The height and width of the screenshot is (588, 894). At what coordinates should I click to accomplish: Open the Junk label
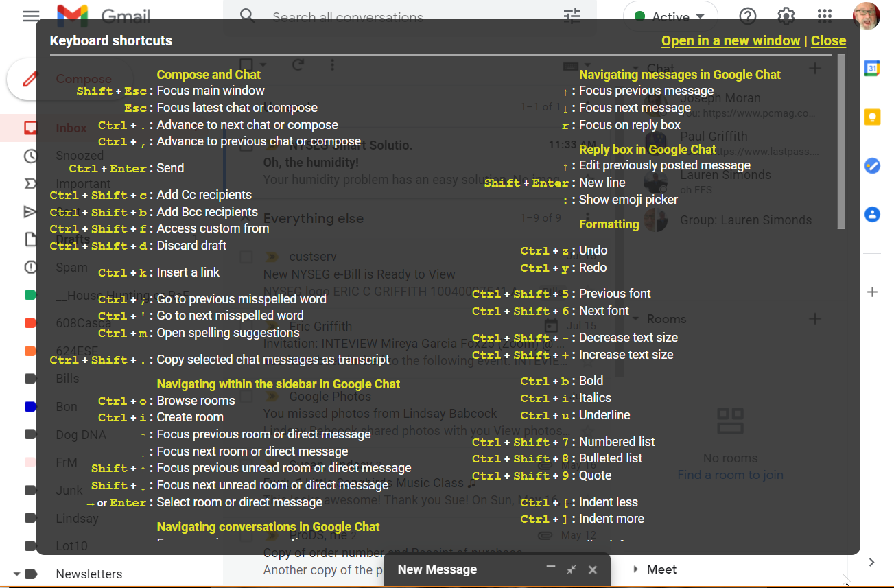(69, 490)
